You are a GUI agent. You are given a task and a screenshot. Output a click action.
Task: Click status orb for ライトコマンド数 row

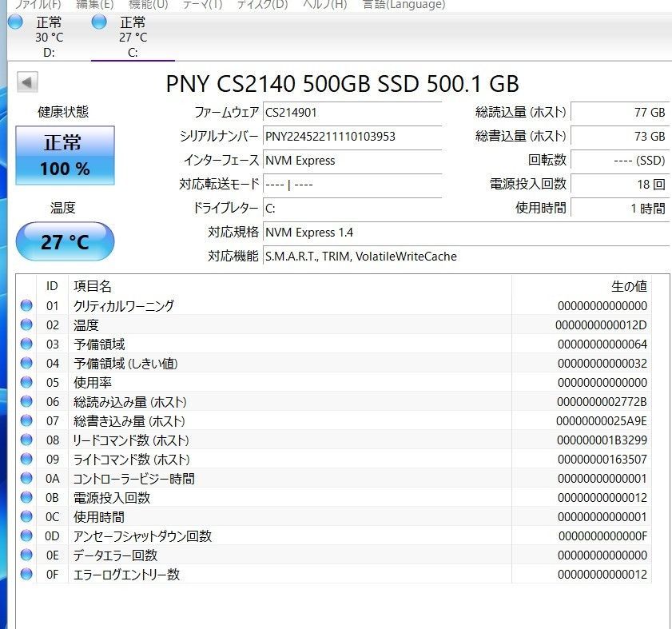coord(26,459)
